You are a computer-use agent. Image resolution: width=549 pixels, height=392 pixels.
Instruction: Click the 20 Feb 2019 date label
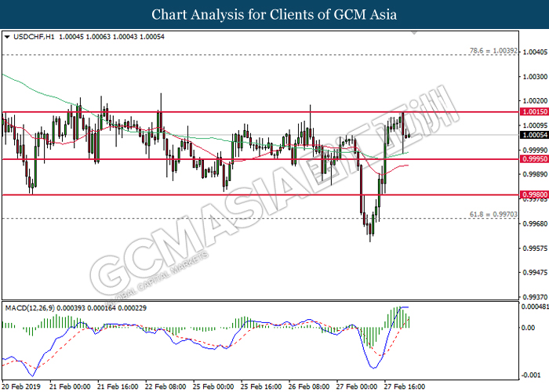point(21,387)
